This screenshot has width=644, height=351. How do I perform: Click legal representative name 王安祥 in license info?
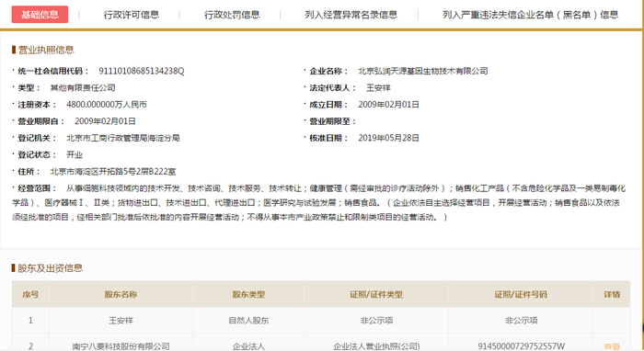click(x=378, y=88)
